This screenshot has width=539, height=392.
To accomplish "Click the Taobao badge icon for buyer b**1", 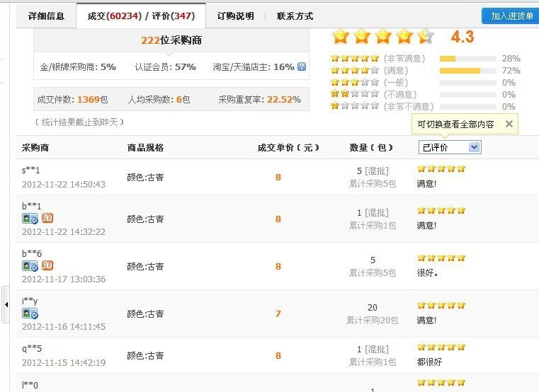I will coord(47,219).
